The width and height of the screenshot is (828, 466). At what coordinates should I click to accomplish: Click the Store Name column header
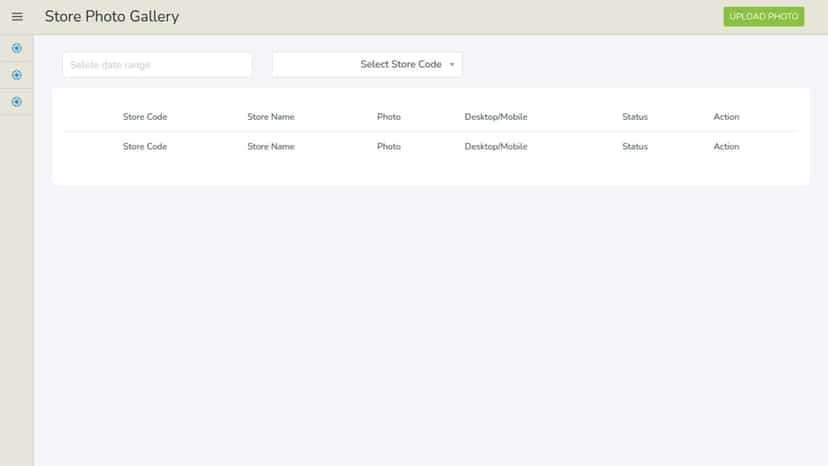coord(271,117)
